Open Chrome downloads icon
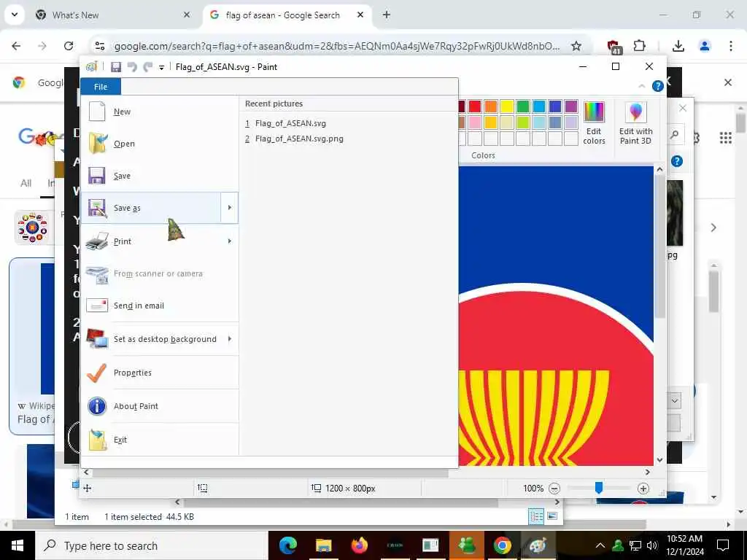The image size is (747, 560). tap(678, 46)
